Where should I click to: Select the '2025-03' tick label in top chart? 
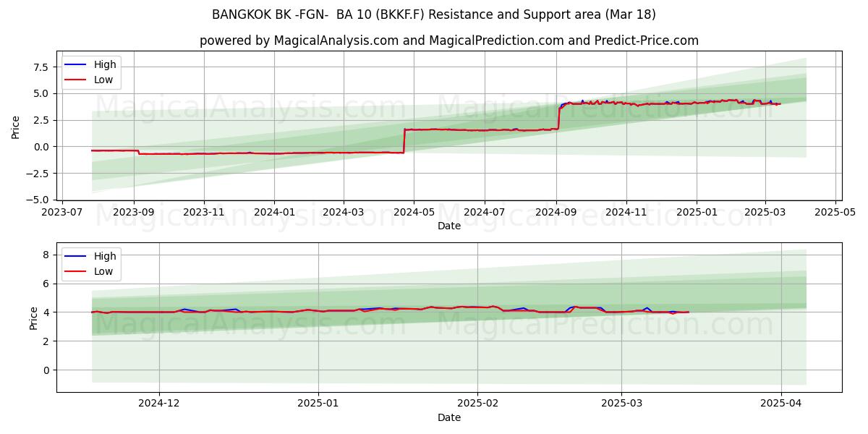coord(765,213)
